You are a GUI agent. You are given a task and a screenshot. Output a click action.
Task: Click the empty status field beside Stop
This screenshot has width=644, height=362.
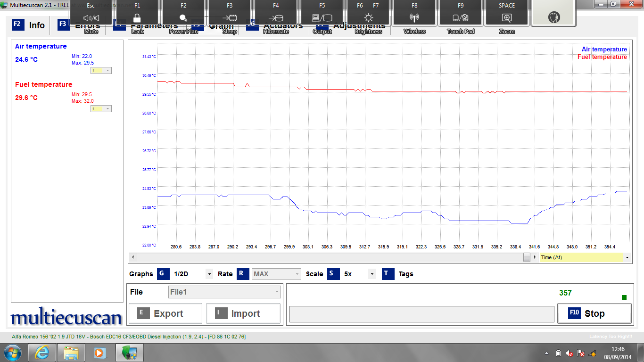tap(422, 314)
